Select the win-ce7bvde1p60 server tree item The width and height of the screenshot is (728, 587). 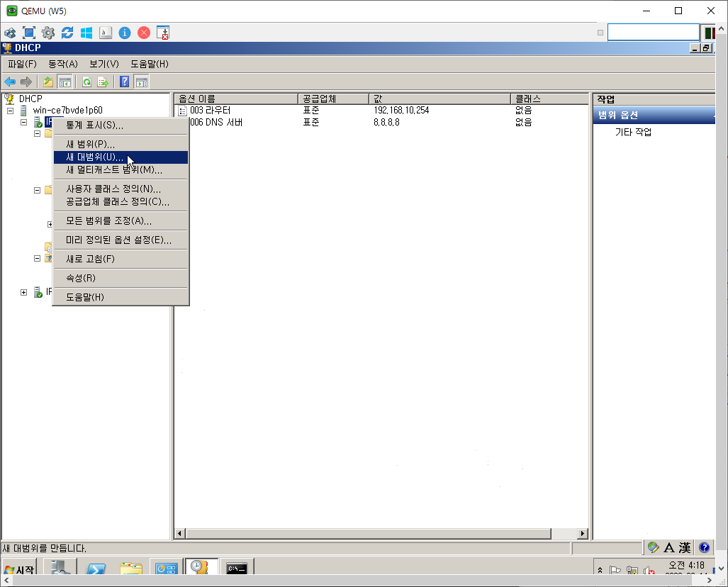68,111
